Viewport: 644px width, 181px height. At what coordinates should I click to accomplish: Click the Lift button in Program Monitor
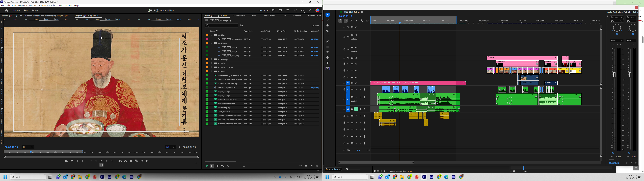click(x=120, y=161)
